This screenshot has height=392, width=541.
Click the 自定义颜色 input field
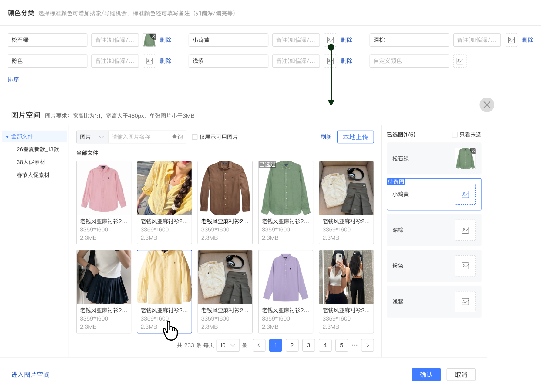point(409,61)
